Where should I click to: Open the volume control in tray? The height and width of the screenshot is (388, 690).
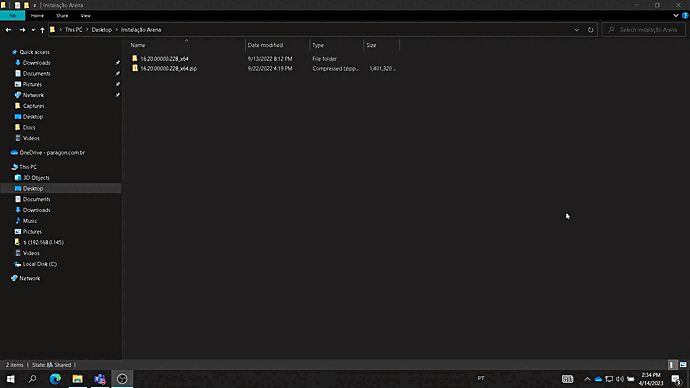pos(620,379)
